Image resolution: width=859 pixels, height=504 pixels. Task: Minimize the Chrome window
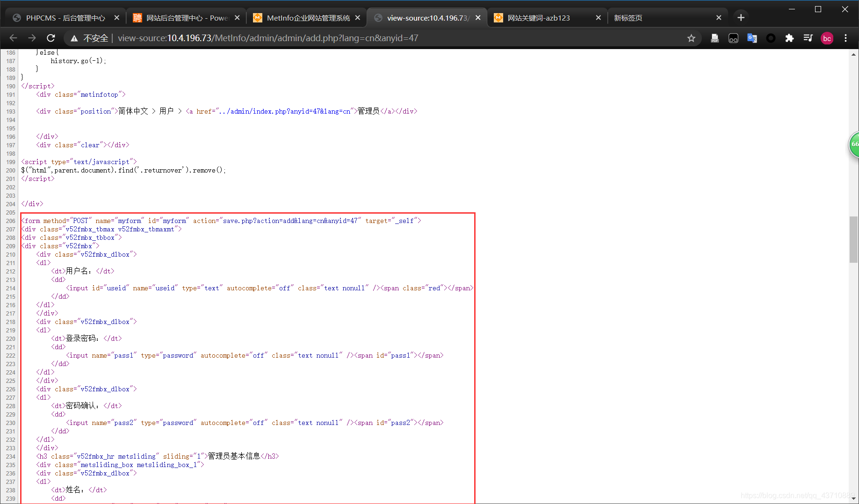coord(792,9)
